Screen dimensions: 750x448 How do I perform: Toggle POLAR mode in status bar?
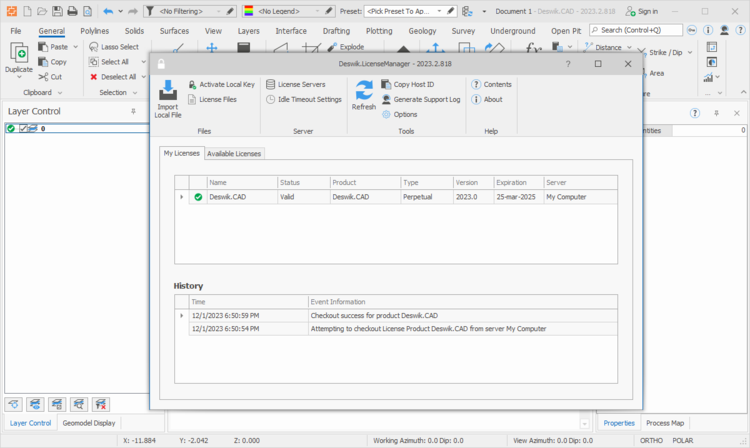[683, 440]
